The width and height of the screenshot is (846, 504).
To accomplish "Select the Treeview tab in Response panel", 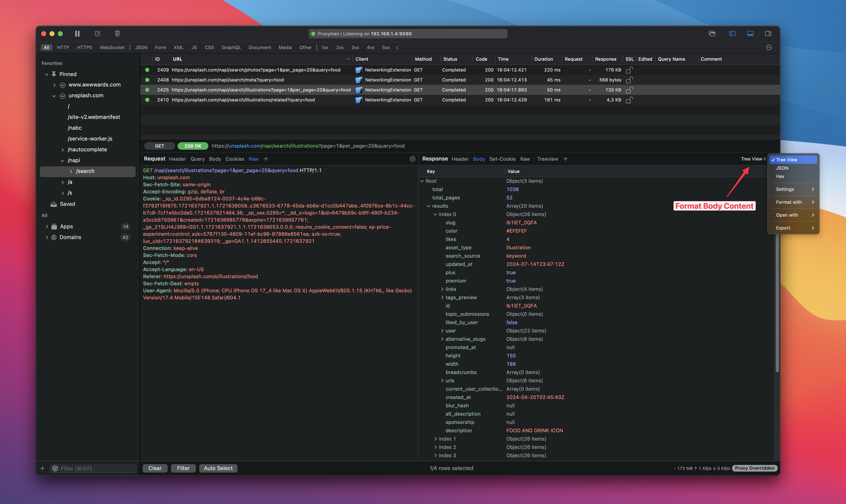I will (547, 158).
